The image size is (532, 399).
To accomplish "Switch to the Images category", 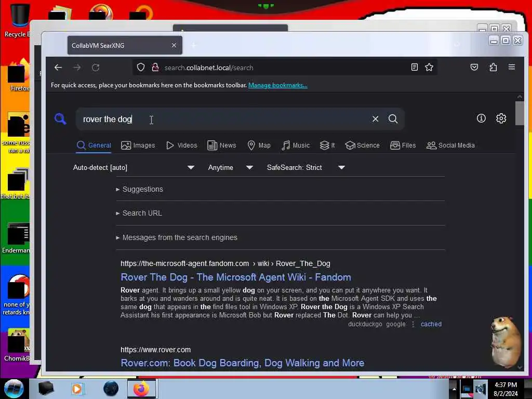I will pyautogui.click(x=138, y=145).
